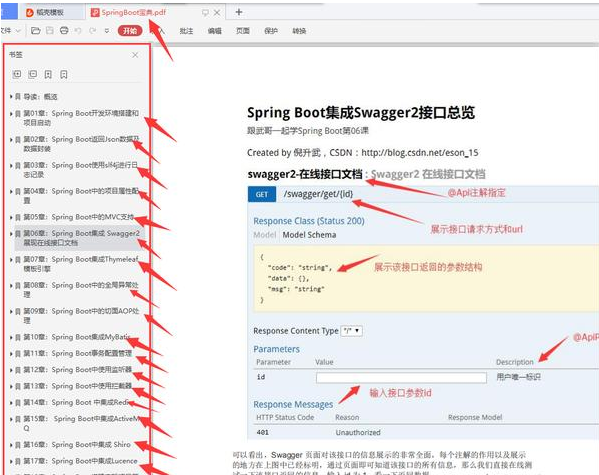
Task: Click the save icon in the toolbar
Action: click(x=50, y=31)
